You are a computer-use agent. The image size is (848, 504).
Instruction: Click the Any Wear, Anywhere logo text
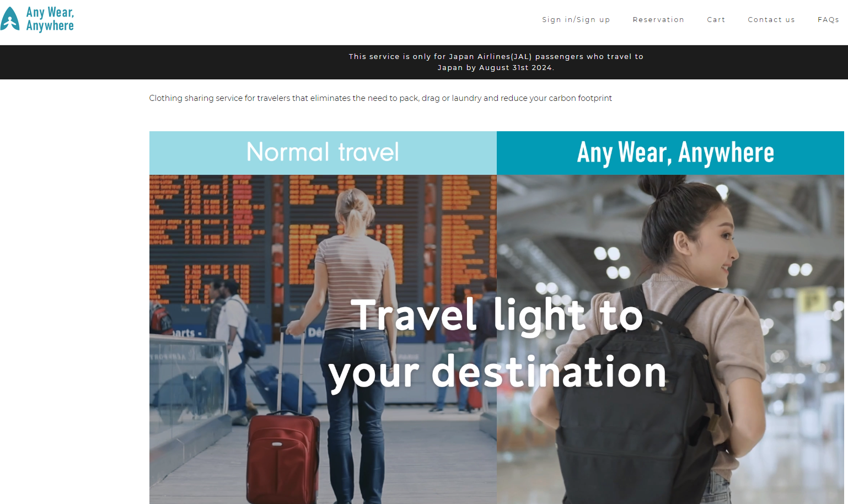point(50,19)
